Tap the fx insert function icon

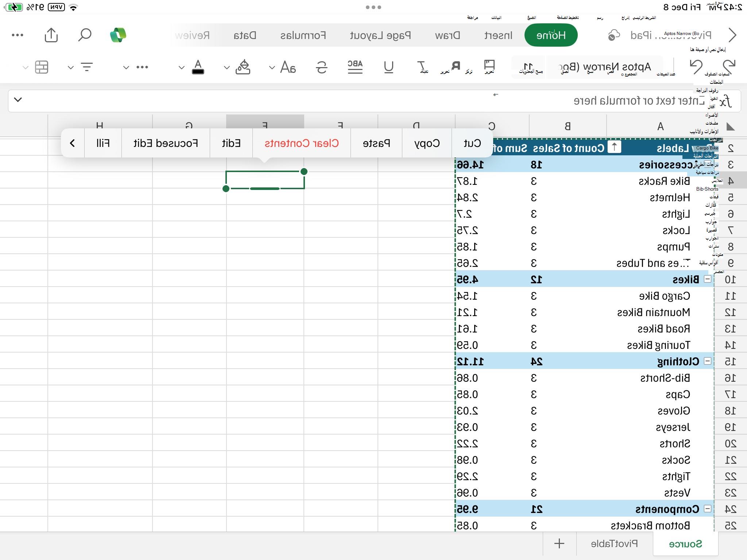tap(725, 101)
